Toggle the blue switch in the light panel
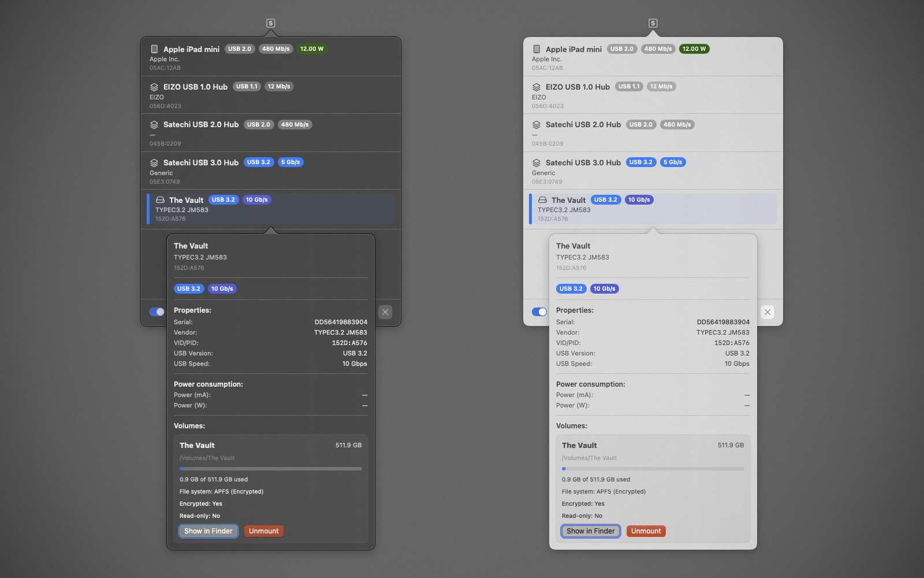This screenshot has width=924, height=578. click(x=539, y=312)
